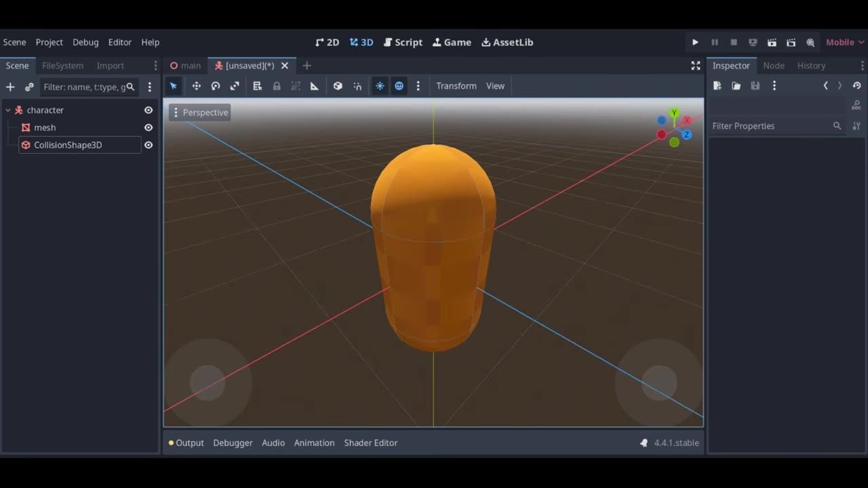The width and height of the screenshot is (868, 488).
Task: Run the current scene clapperboard
Action: [772, 42]
